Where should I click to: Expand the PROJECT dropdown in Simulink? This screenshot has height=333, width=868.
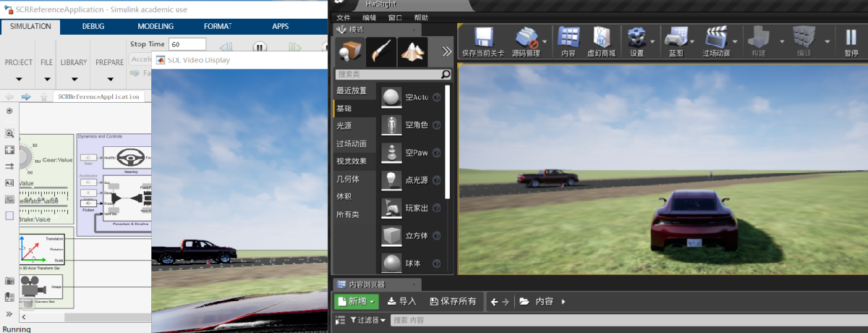[19, 79]
